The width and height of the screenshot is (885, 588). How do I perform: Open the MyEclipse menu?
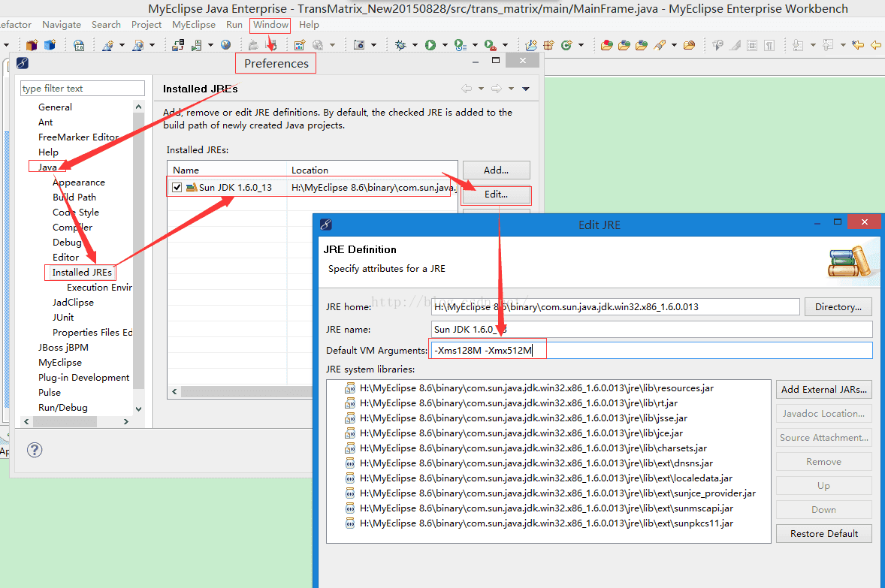[x=194, y=25]
